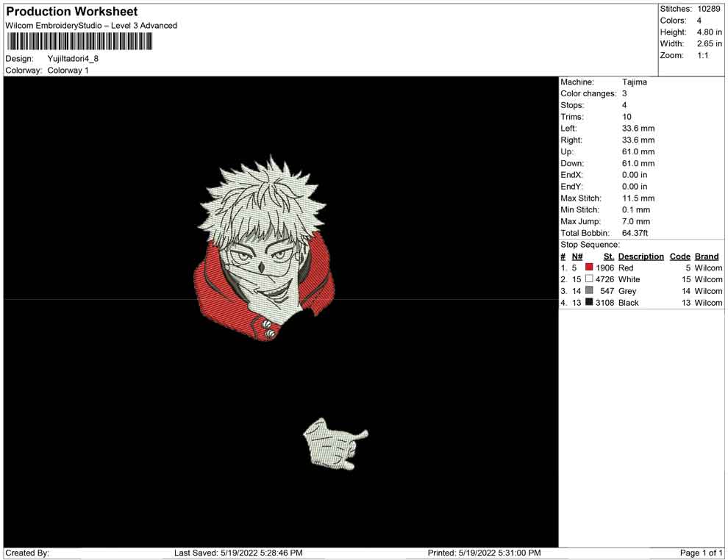Click the 'Description' column header

(640, 256)
